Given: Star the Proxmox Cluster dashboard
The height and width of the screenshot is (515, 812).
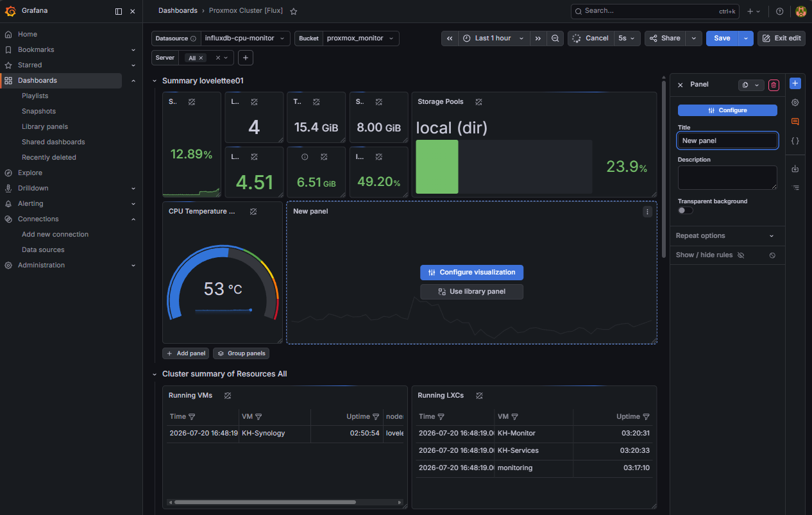Looking at the screenshot, I should 294,12.
